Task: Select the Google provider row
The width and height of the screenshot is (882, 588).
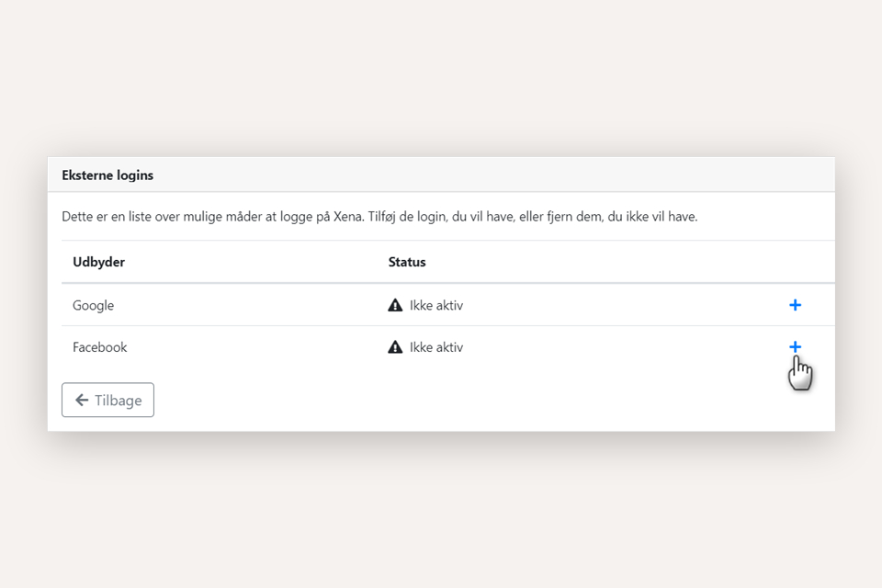Action: pyautogui.click(x=441, y=304)
